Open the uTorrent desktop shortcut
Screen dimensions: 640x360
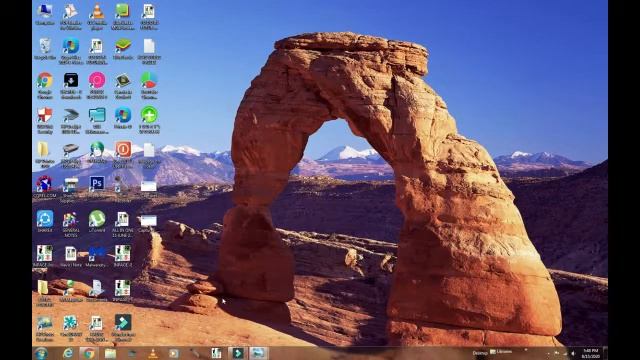pyautogui.click(x=97, y=222)
